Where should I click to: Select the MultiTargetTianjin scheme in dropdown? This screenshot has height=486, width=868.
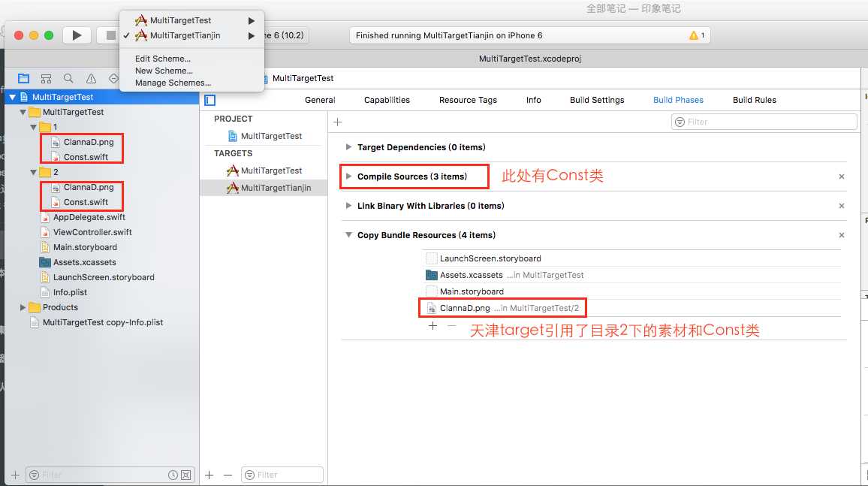(191, 35)
